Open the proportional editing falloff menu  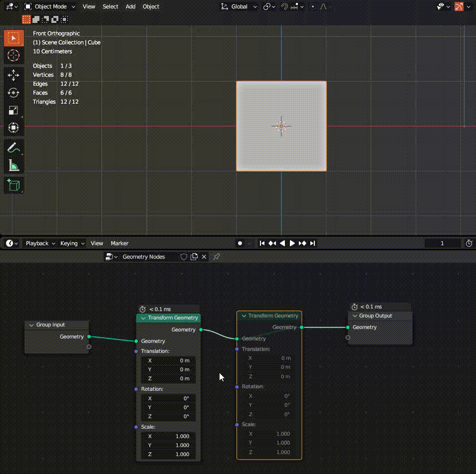click(x=324, y=6)
